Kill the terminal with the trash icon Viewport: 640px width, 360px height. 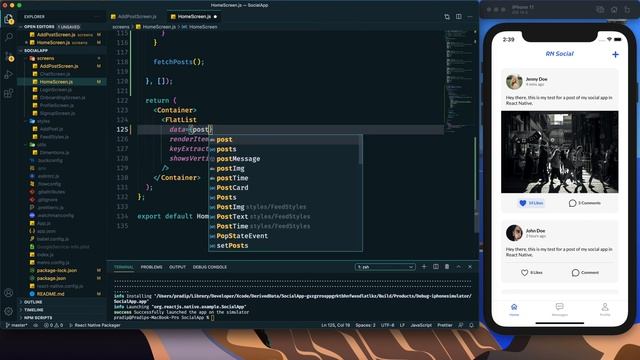tap(447, 267)
